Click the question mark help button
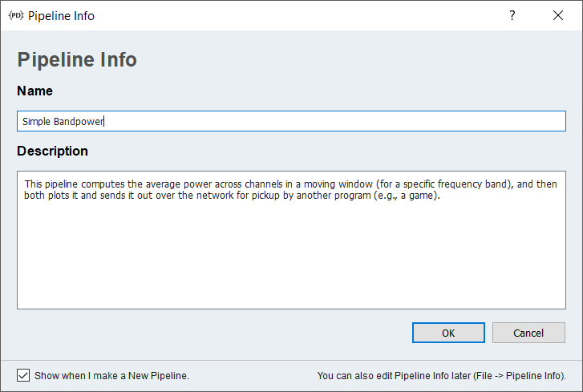This screenshot has width=583, height=392. pos(512,15)
